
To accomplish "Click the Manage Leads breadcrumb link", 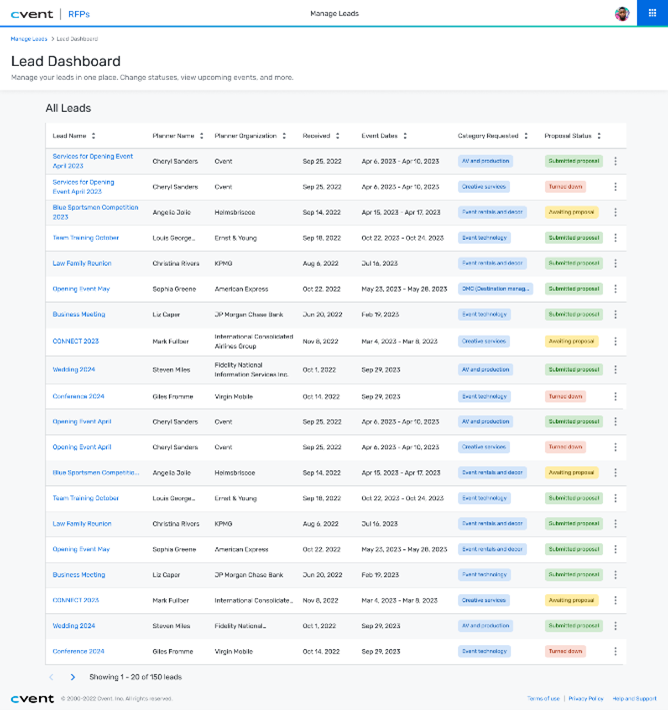I will tap(29, 39).
